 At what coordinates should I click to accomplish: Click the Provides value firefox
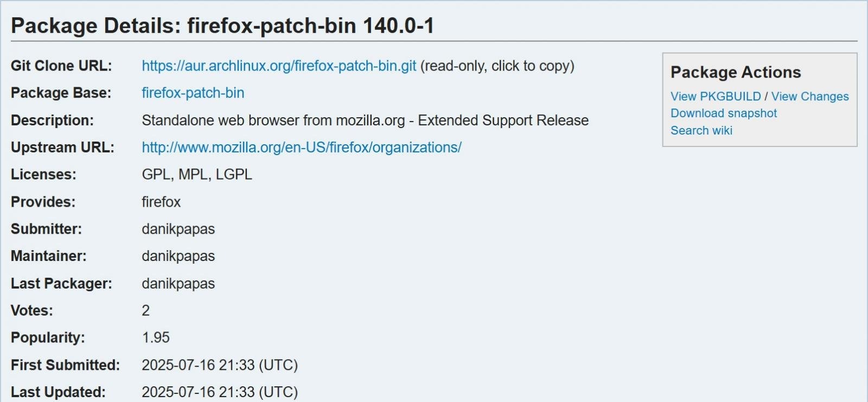(x=161, y=202)
